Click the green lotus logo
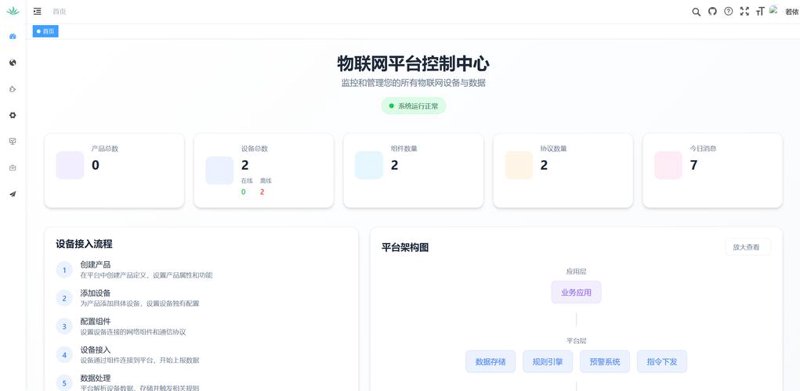This screenshot has height=391, width=800. (x=13, y=11)
